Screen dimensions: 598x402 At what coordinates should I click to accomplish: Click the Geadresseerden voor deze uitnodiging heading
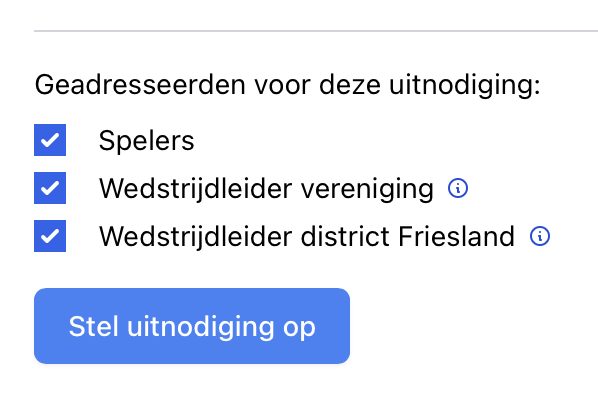(x=288, y=85)
